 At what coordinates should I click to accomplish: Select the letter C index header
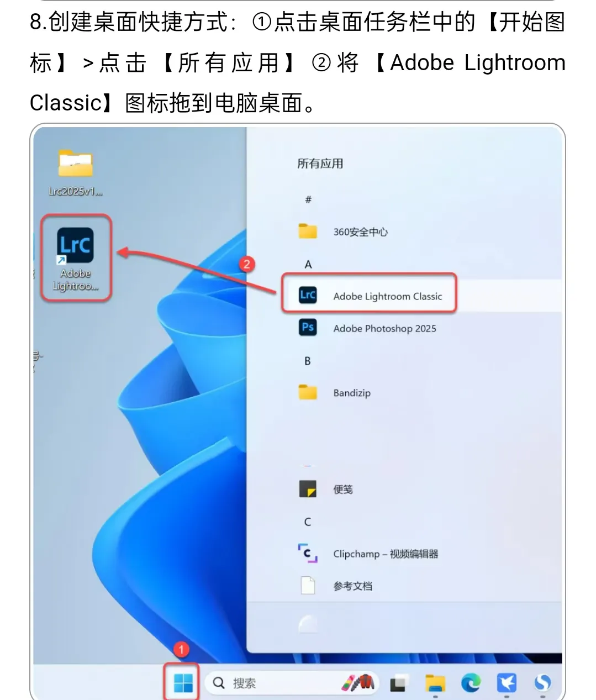(308, 522)
